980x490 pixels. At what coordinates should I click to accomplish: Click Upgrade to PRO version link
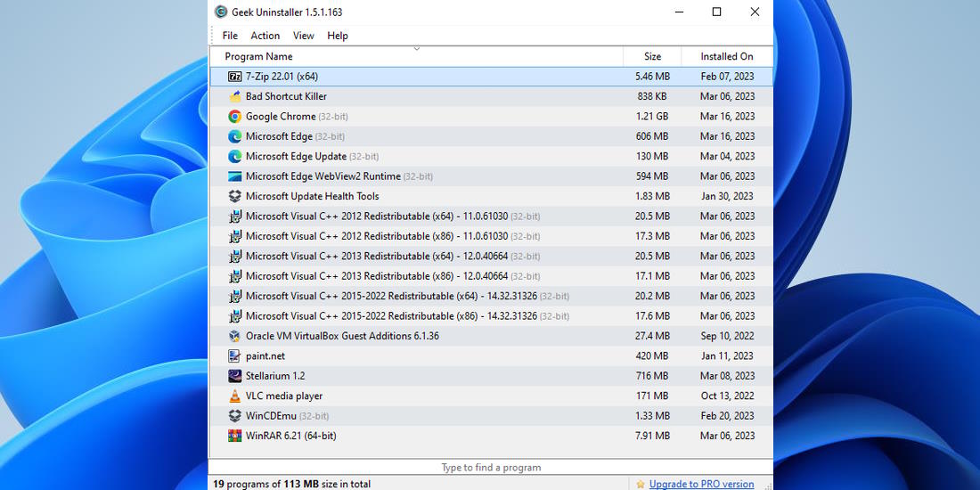701,485
